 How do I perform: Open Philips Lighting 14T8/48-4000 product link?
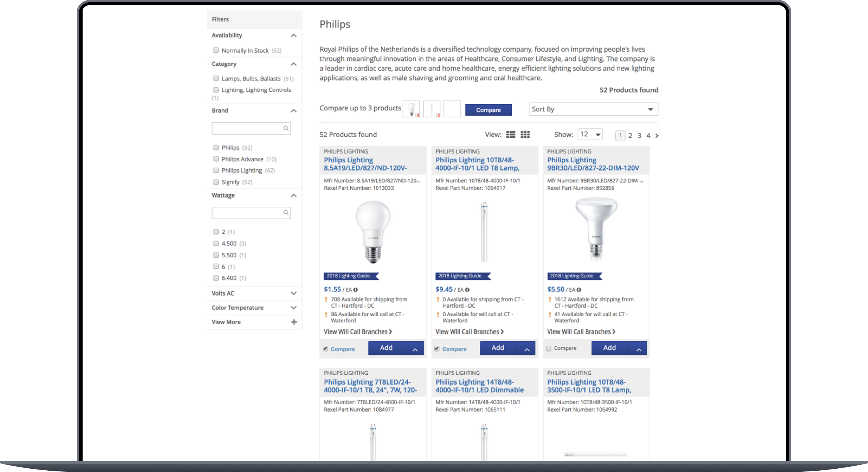(x=480, y=386)
